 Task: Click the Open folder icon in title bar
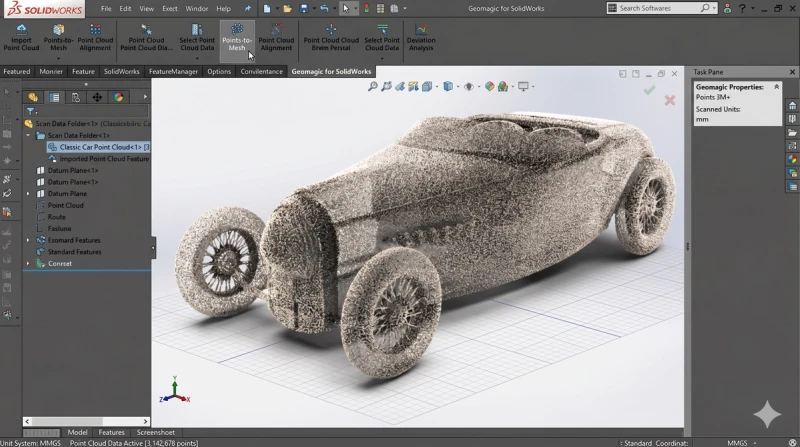point(288,8)
